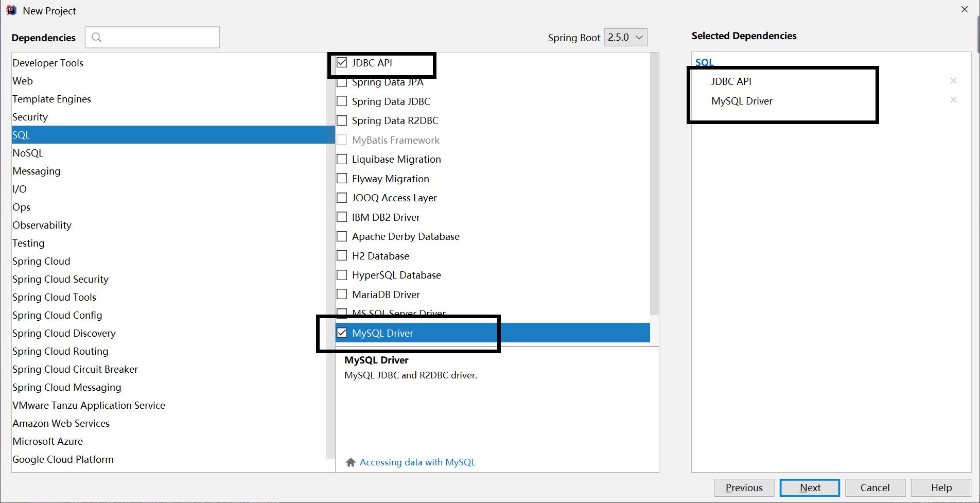This screenshot has height=503, width=980.
Task: Select MySQL Driver in Selected Dependencies list
Action: coord(742,101)
